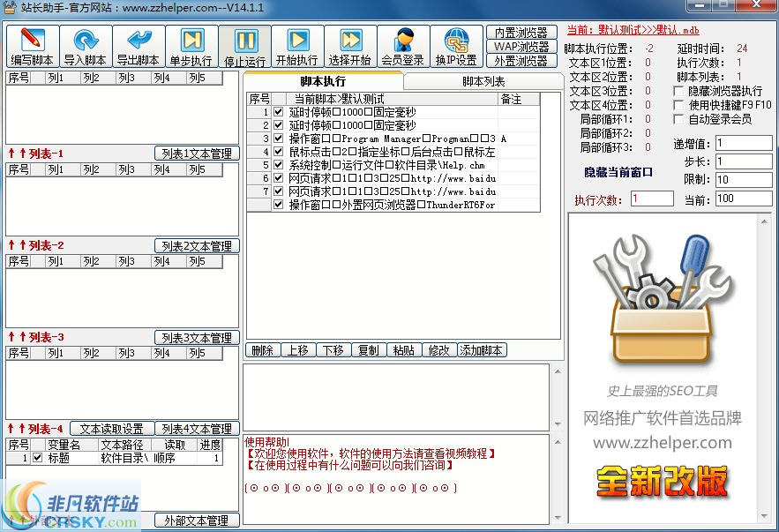Click the www.zzhelper.com promo text
This screenshot has height=532, width=779.
(x=663, y=442)
